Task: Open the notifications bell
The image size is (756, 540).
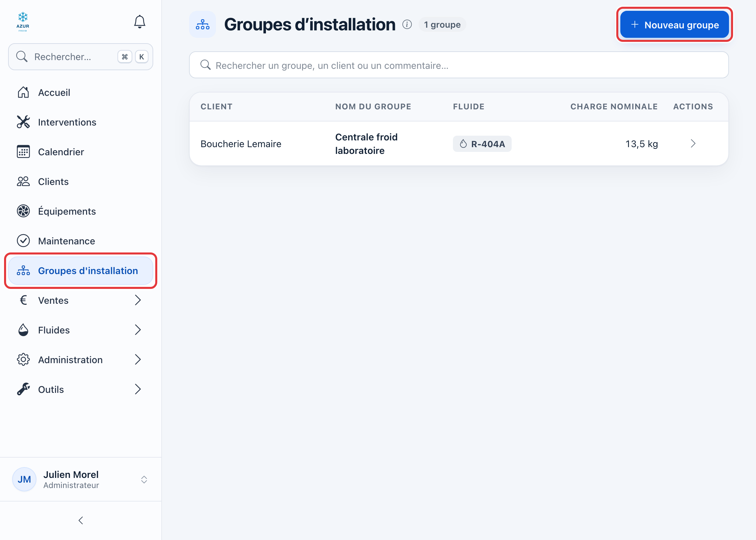Action: coord(139,22)
